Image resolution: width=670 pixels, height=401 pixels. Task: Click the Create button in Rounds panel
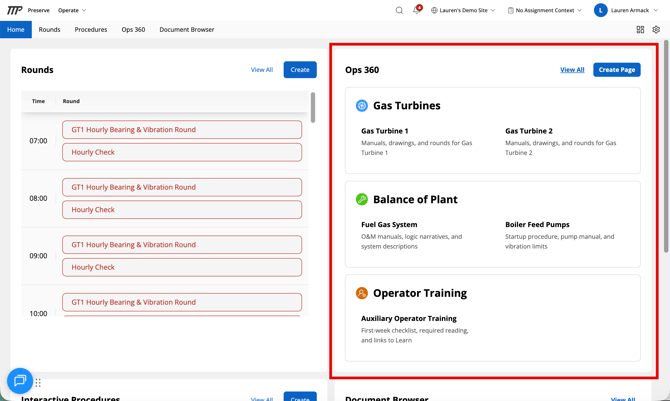click(300, 70)
